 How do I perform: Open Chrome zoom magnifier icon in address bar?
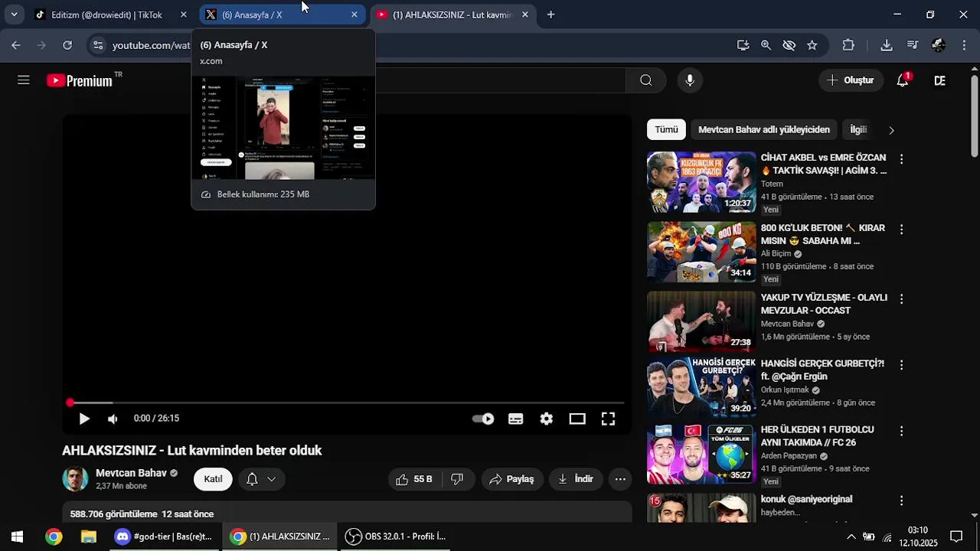766,45
